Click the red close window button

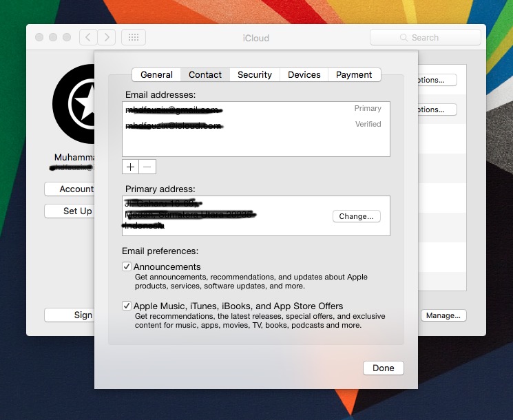39,37
